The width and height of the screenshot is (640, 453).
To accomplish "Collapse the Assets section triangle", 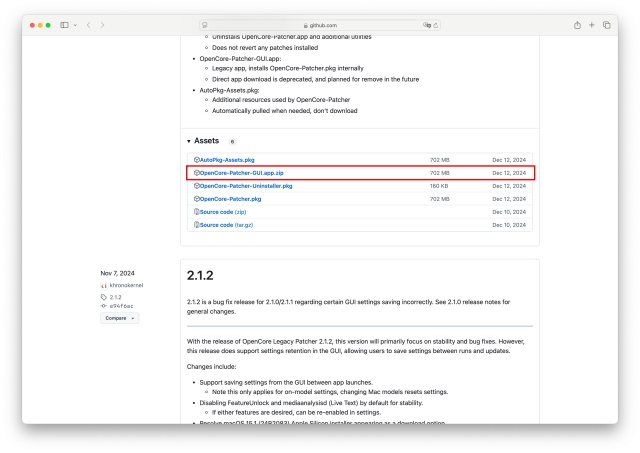I will click(189, 141).
